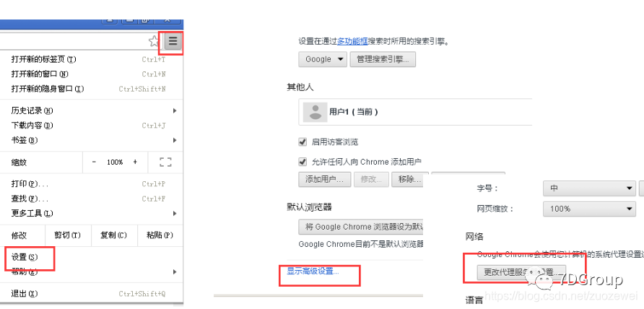The width and height of the screenshot is (644, 309).
Task: Click 剪切 in the edit row
Action: tap(68, 235)
